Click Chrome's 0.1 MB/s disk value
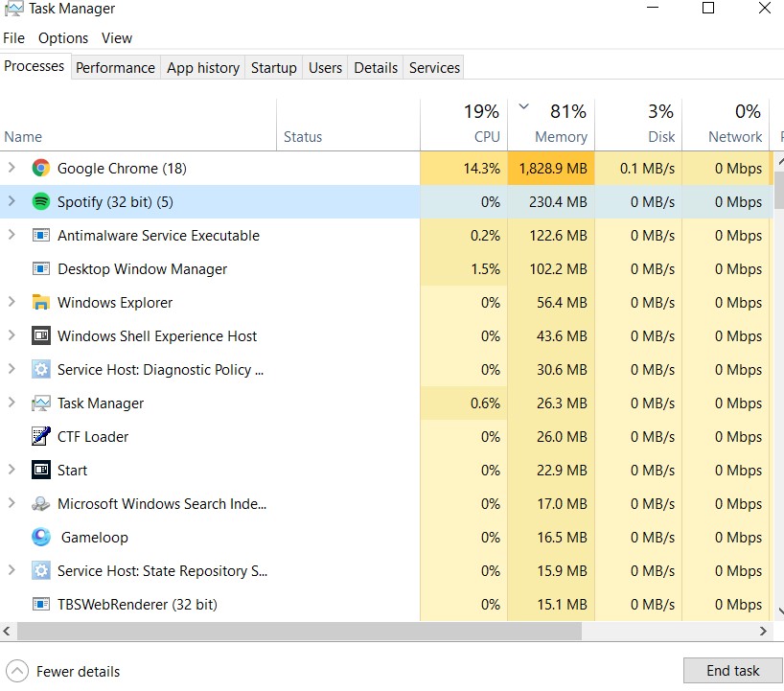 tap(647, 169)
